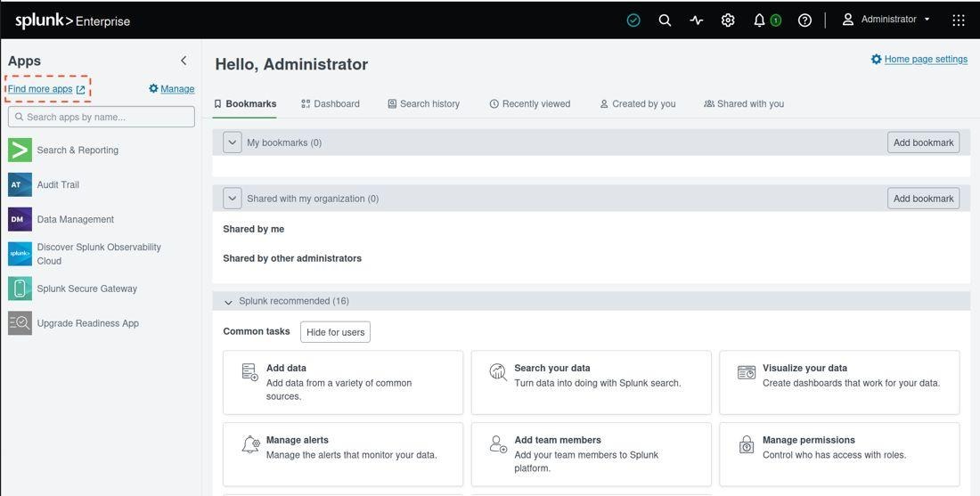Click the Manage apps link
The width and height of the screenshot is (980, 496).
(171, 89)
